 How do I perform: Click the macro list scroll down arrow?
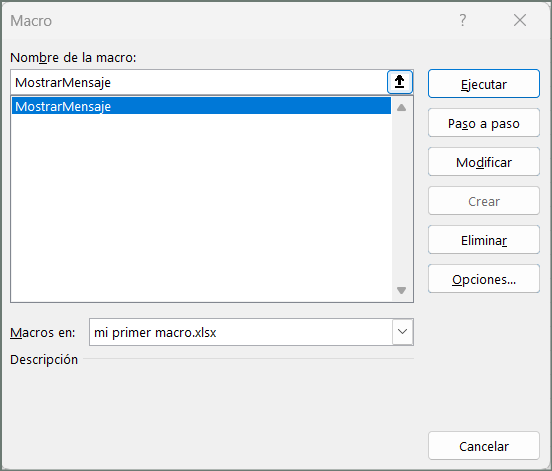click(401, 290)
